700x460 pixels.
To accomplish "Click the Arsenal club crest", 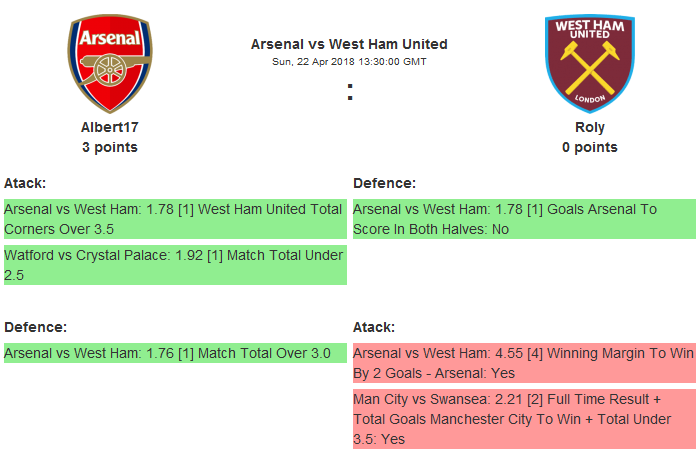I will coord(110,63).
